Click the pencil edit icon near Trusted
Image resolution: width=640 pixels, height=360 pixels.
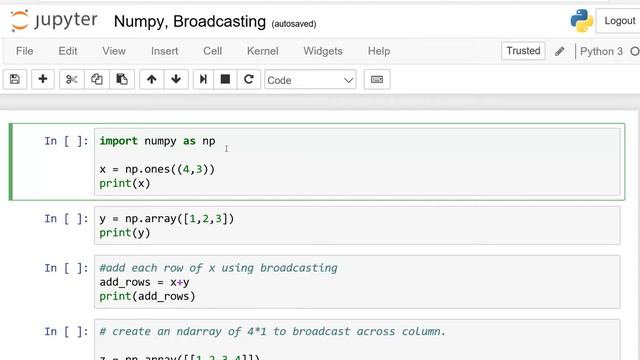(560, 51)
